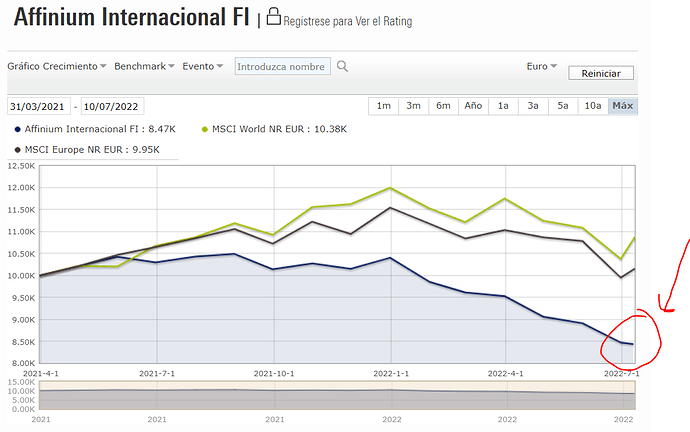The image size is (690, 432).
Task: Click the start date field 31/03/2021
Action: [38, 107]
